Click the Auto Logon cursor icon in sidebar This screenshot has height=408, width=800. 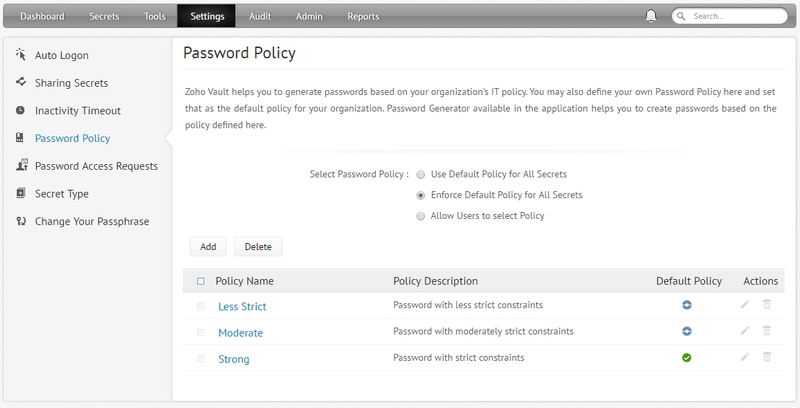tap(20, 55)
